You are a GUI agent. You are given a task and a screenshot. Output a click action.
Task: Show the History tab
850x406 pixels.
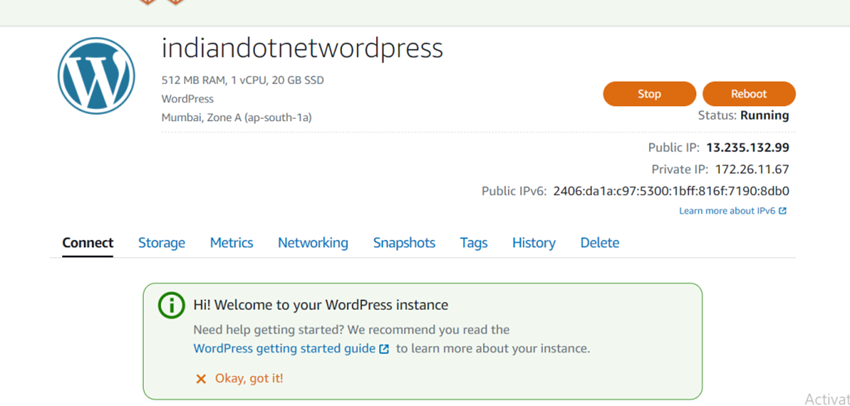533,243
